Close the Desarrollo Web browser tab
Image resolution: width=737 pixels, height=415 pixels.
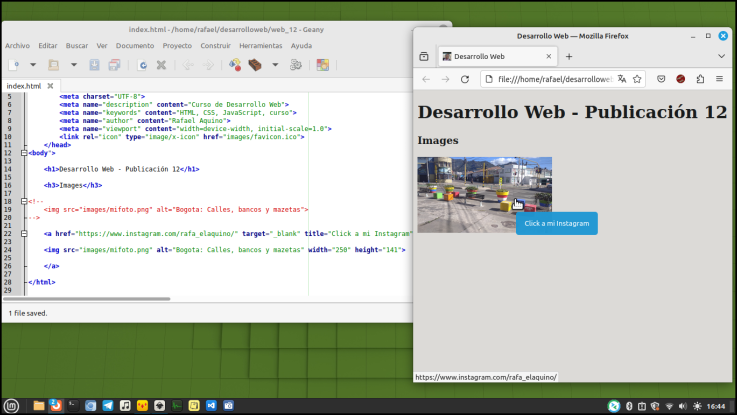(549, 56)
